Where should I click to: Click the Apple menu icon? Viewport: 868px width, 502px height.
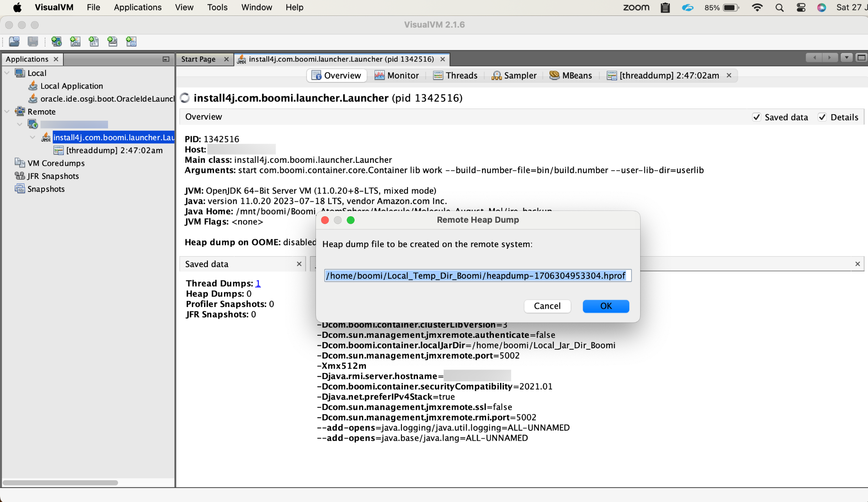(x=17, y=7)
